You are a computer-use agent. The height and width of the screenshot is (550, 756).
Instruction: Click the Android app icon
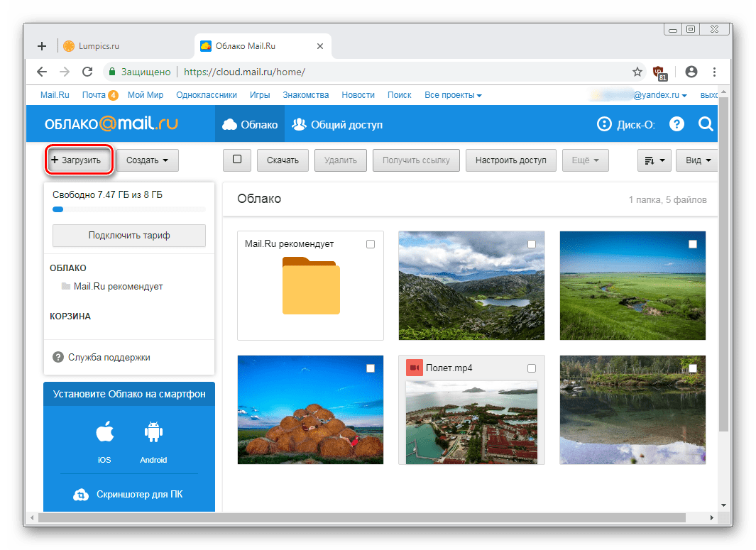pos(153,432)
